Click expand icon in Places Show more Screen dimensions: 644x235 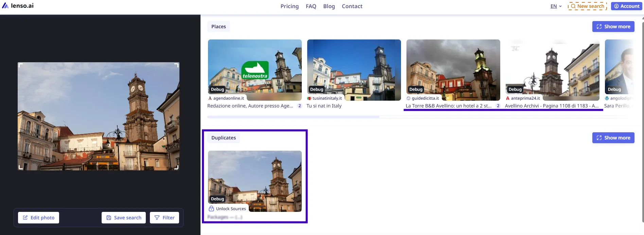[x=599, y=27]
